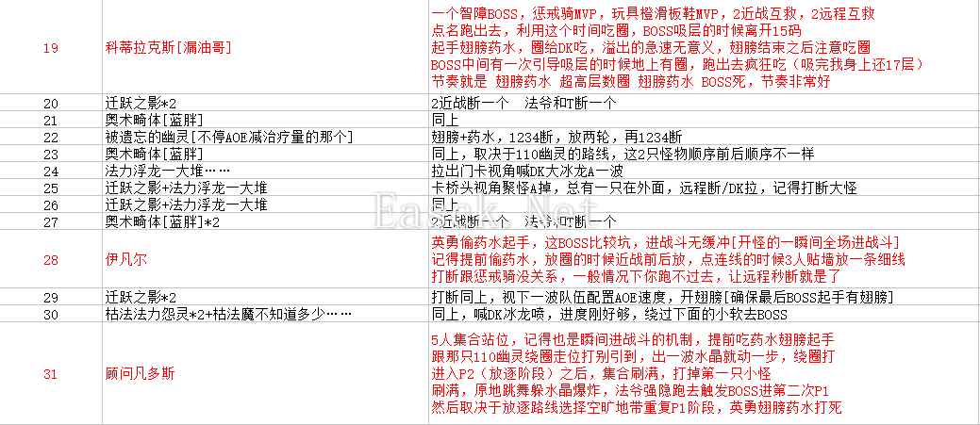980x425 pixels.
Task: Click "拉出门卡视角喊DK大冰龙A一波" cell
Action: [527, 171]
